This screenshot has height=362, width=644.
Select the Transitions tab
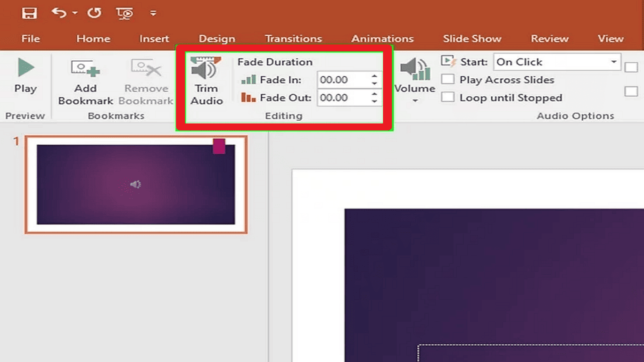point(293,39)
